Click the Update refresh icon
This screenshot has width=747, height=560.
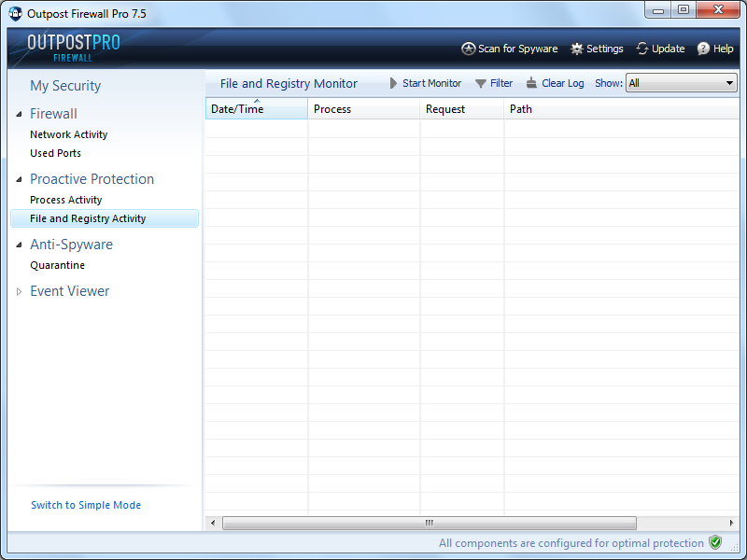coord(642,49)
